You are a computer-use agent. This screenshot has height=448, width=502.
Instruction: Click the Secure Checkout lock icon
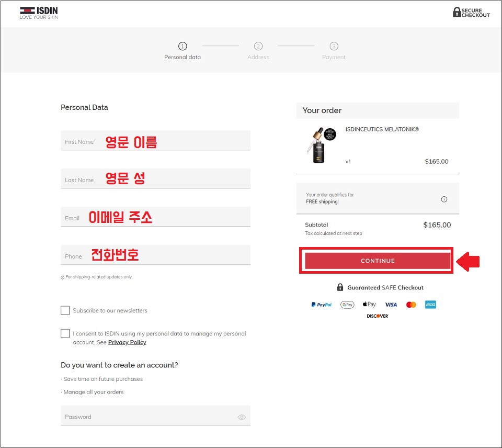tap(457, 12)
